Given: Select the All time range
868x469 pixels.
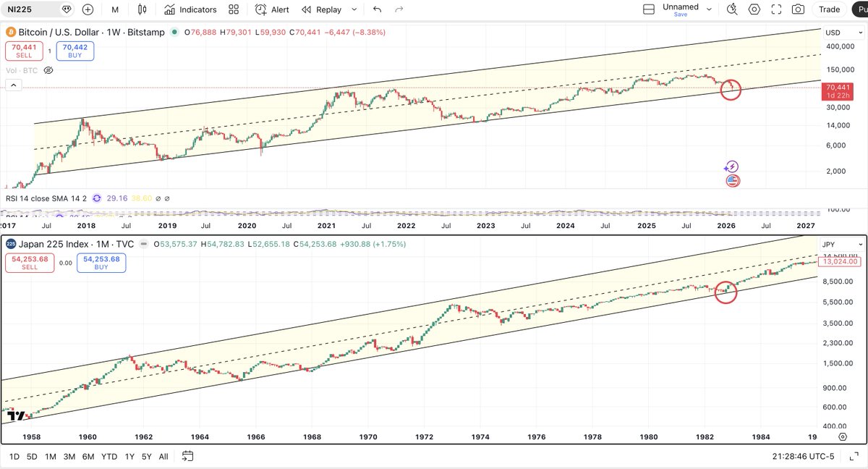Looking at the screenshot, I should pos(163,457).
